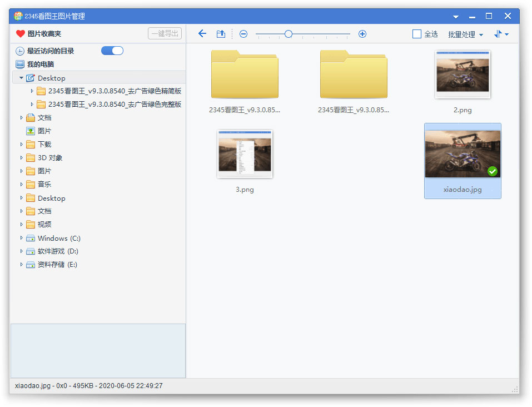Click the 一键导出 export button

[x=165, y=33]
